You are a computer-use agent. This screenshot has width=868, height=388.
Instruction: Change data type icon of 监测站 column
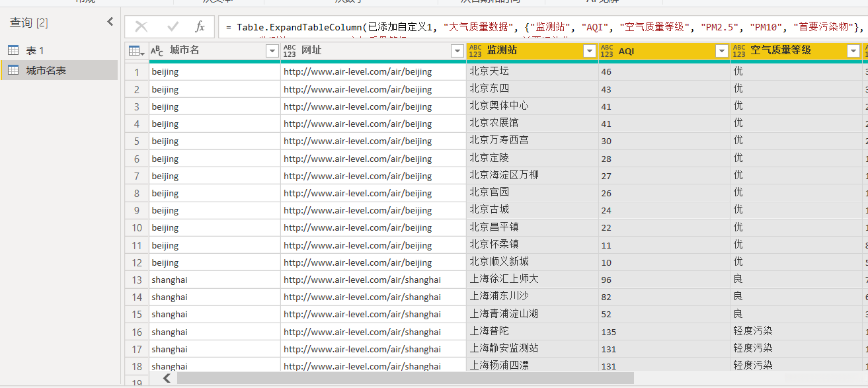475,51
